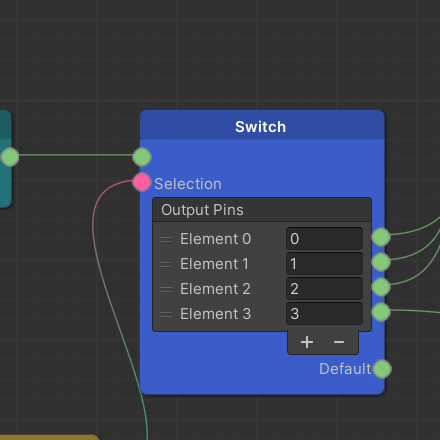Click the Switch node title bar
This screenshot has height=440, width=440.
pyautogui.click(x=262, y=125)
